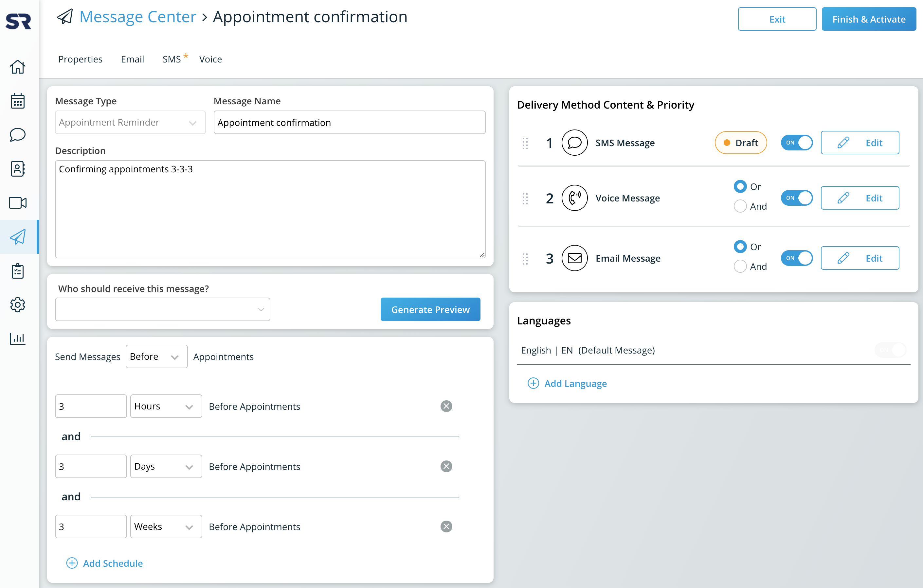923x588 pixels.
Task: Edit the SMS Message content
Action: 860,143
